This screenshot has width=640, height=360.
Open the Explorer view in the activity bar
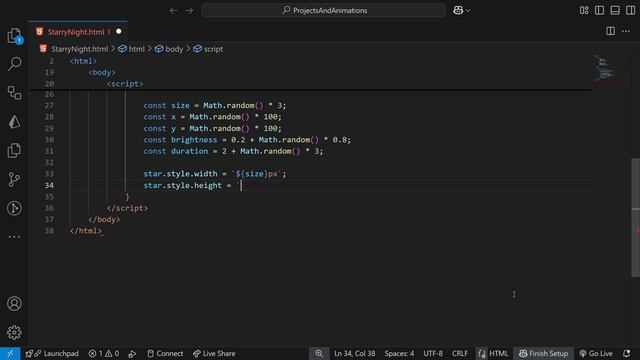(x=14, y=36)
